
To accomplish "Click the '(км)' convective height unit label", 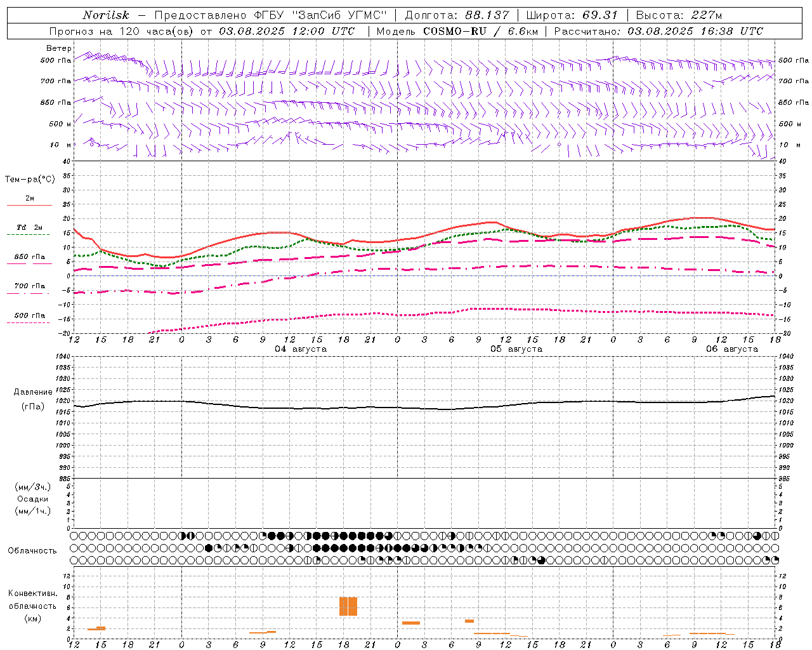I will pos(33,618).
